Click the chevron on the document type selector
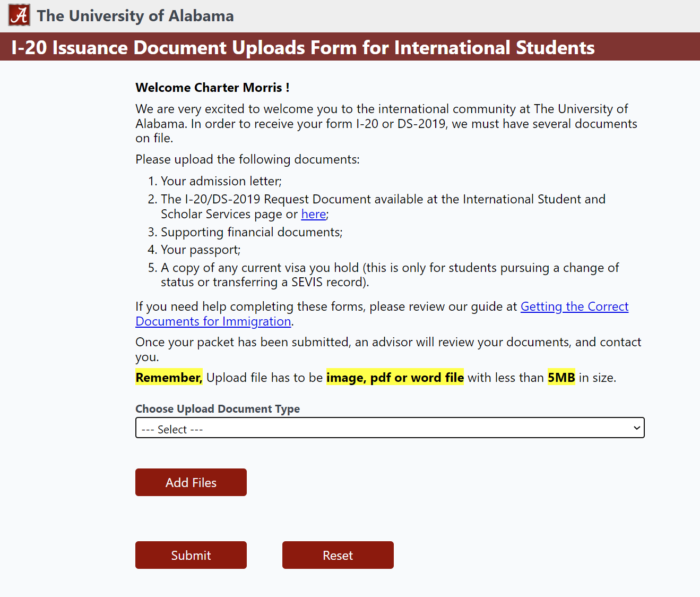 click(x=636, y=428)
